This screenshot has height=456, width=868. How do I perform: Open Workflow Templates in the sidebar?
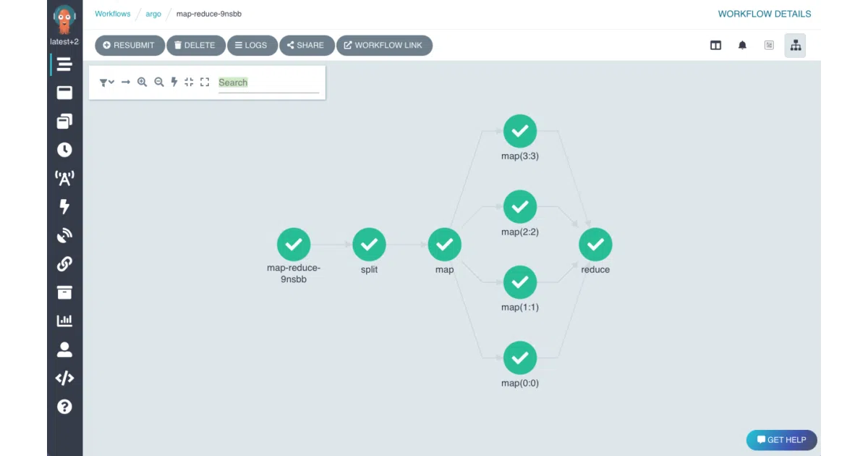pos(64,93)
